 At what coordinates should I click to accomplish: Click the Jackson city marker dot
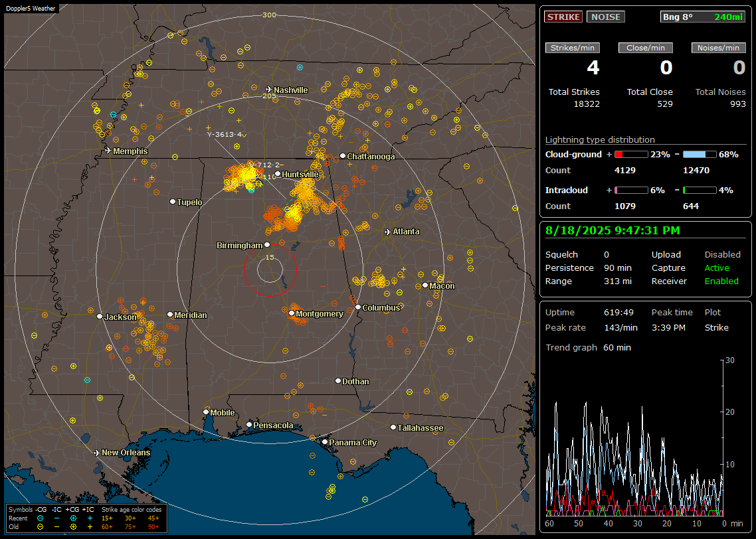pos(100,317)
